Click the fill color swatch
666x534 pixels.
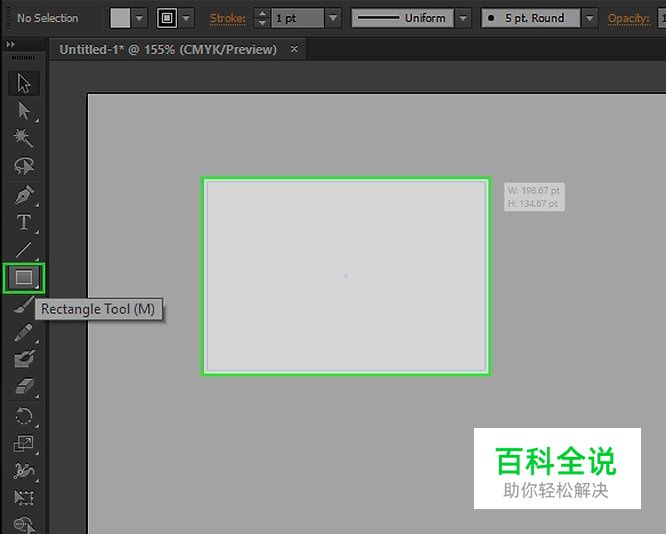click(x=120, y=18)
